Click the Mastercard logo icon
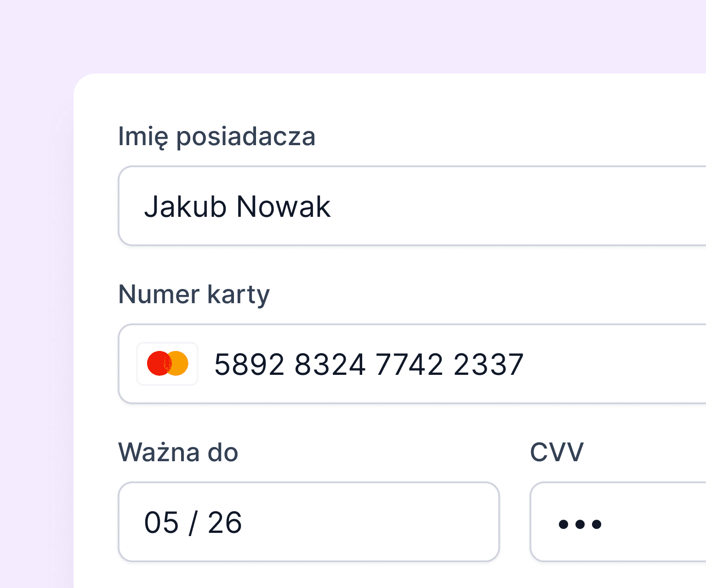 coord(167,364)
